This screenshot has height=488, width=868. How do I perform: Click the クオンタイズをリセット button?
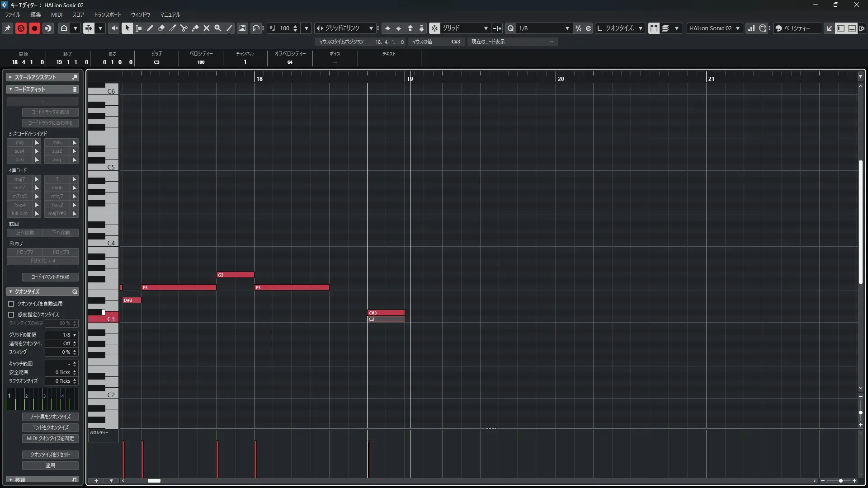click(x=50, y=455)
